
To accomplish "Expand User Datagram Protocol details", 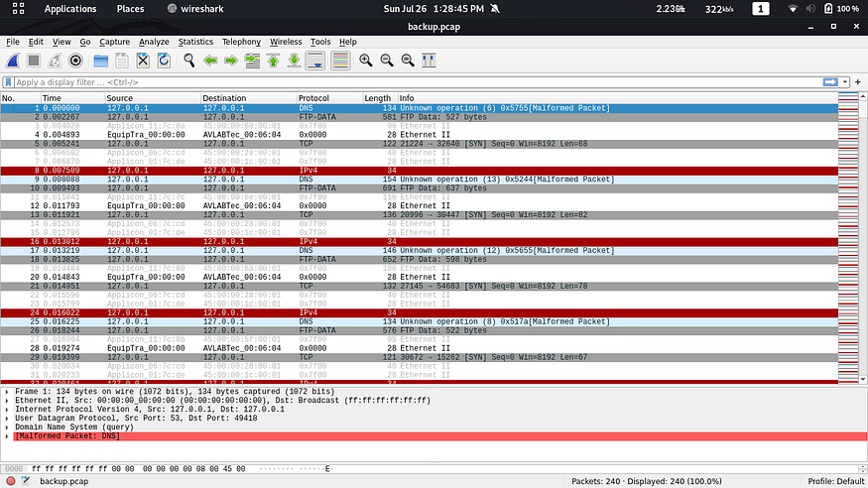I will (7, 419).
